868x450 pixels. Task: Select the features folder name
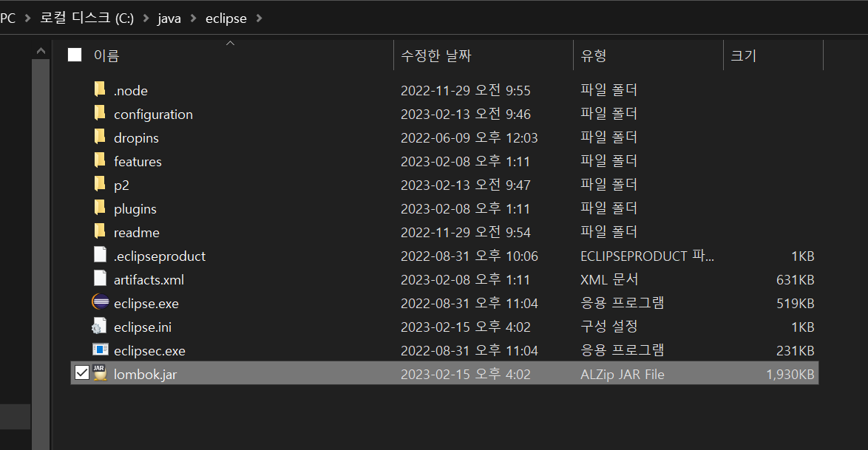tap(138, 161)
